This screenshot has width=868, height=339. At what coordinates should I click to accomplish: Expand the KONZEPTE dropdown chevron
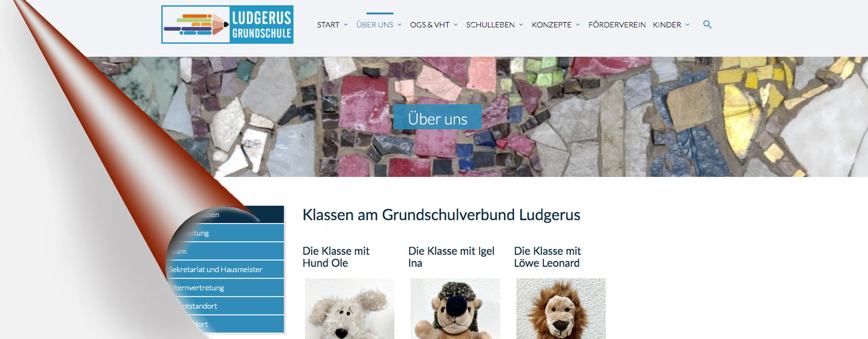(x=578, y=25)
